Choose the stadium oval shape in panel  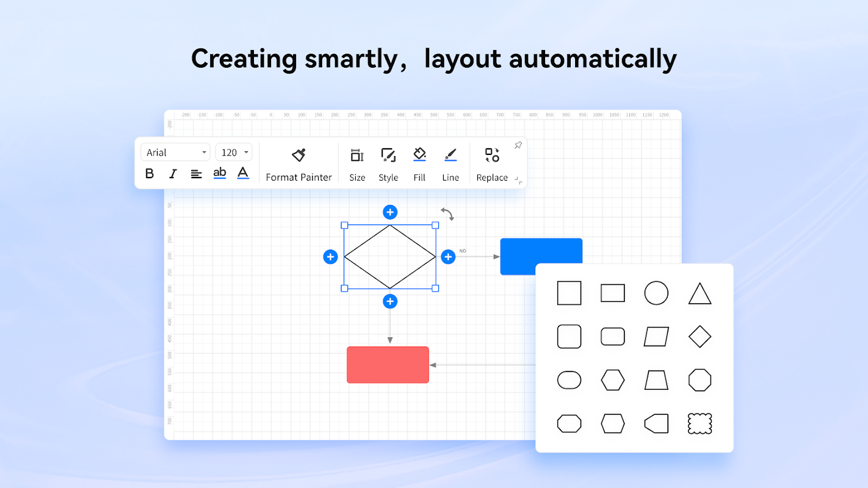[569, 380]
